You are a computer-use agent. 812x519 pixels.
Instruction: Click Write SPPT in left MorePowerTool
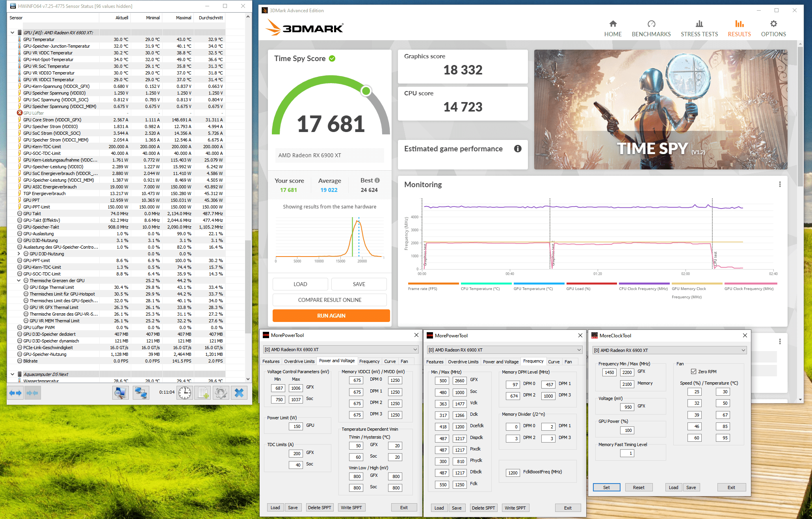pos(351,508)
